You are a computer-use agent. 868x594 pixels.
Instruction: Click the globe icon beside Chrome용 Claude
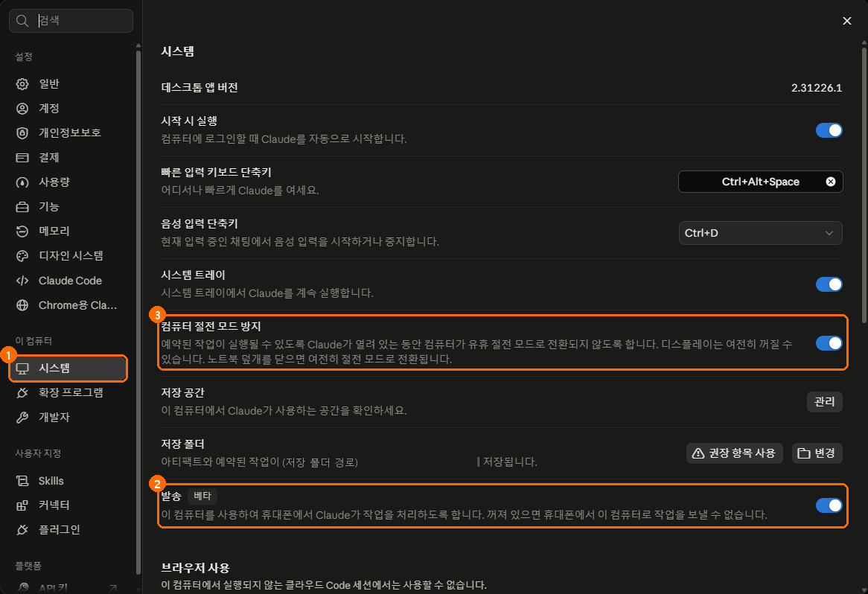pyautogui.click(x=22, y=305)
